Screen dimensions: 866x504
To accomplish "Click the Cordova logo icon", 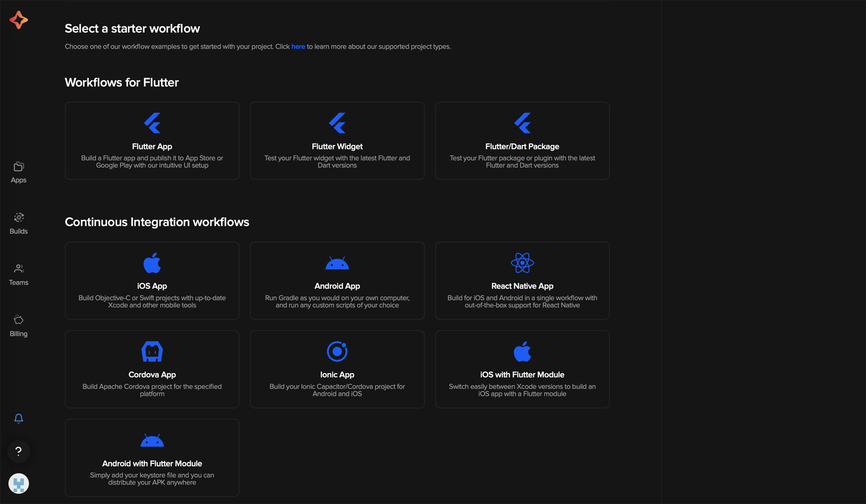I will [x=152, y=351].
